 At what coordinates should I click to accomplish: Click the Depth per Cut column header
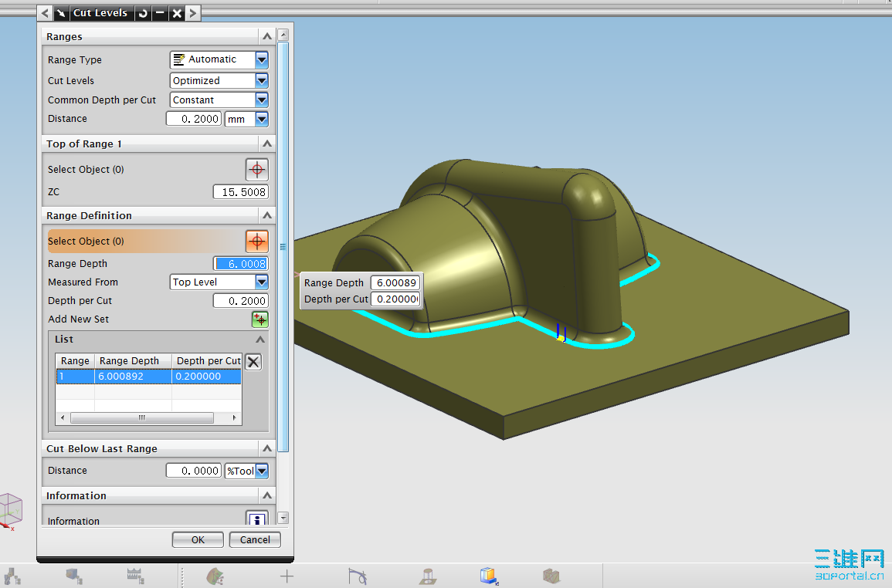point(207,361)
